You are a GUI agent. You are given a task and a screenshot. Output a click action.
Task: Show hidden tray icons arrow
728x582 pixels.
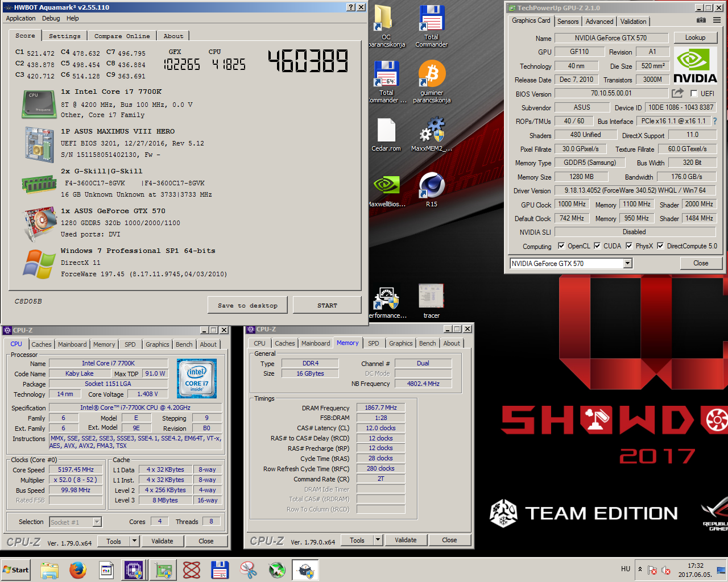coord(640,569)
